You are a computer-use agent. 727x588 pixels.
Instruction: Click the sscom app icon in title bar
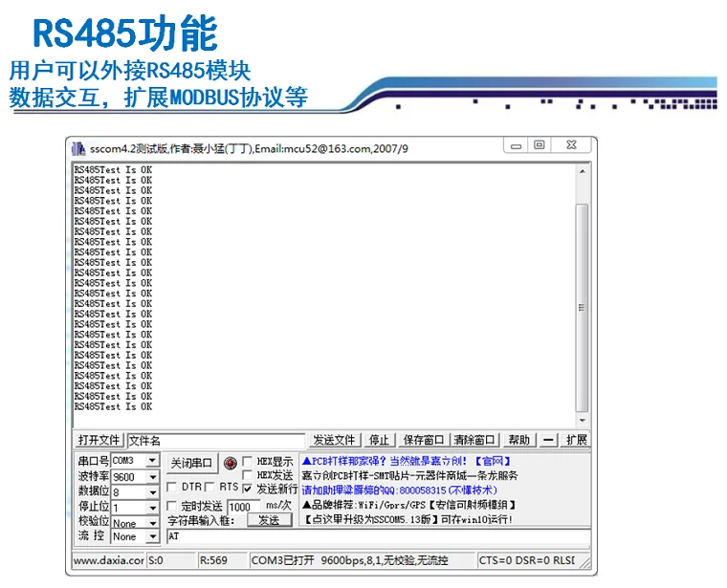pyautogui.click(x=78, y=149)
